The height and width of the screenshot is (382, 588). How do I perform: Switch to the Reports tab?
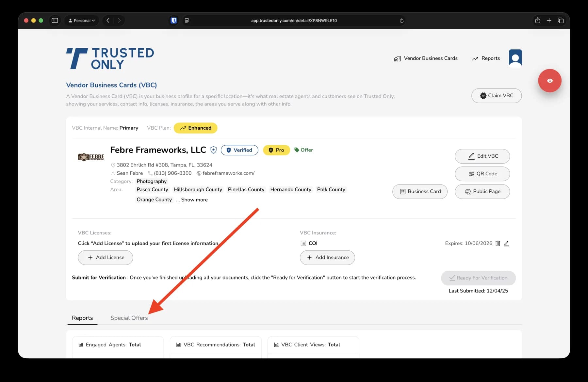82,318
